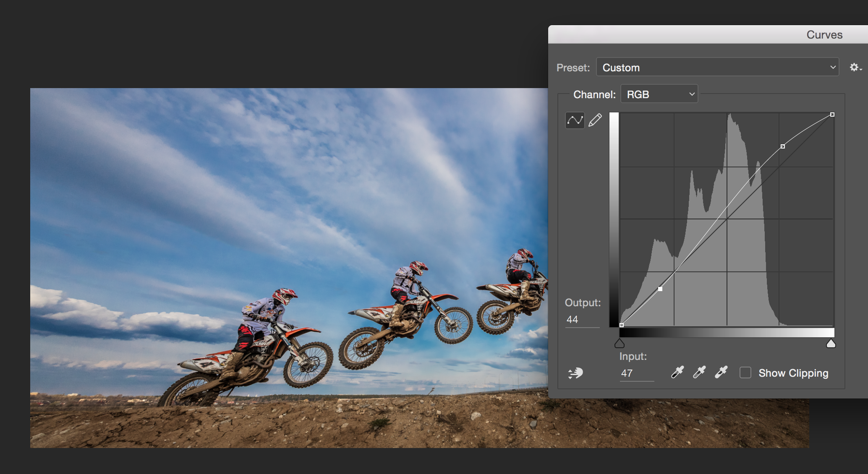Screen dimensions: 868x474
Task: Click the Output value field showing 44
Action: coord(581,320)
